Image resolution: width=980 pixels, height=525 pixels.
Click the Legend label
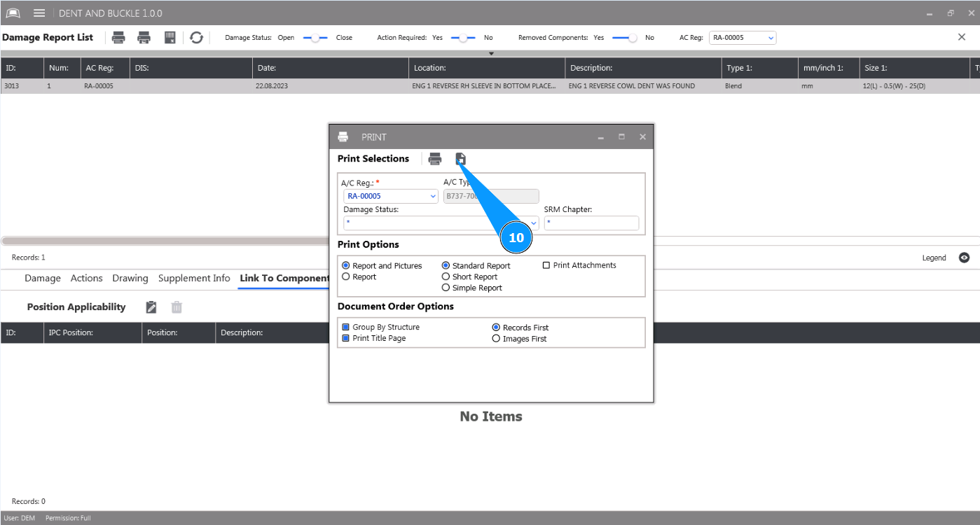[x=934, y=258]
